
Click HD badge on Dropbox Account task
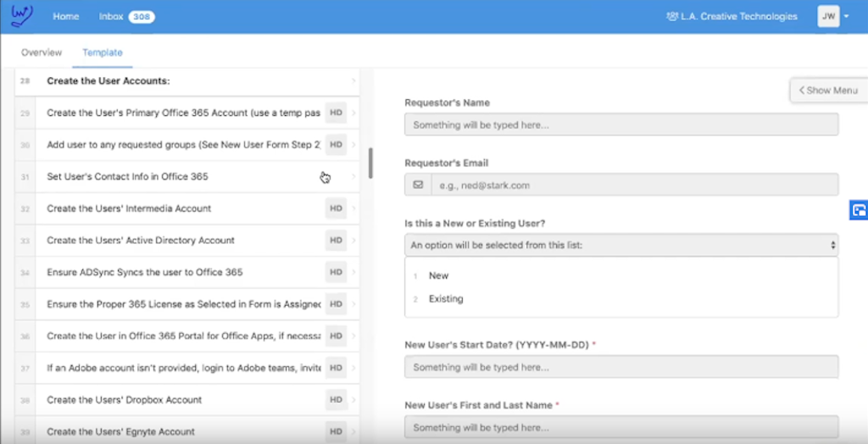point(336,400)
